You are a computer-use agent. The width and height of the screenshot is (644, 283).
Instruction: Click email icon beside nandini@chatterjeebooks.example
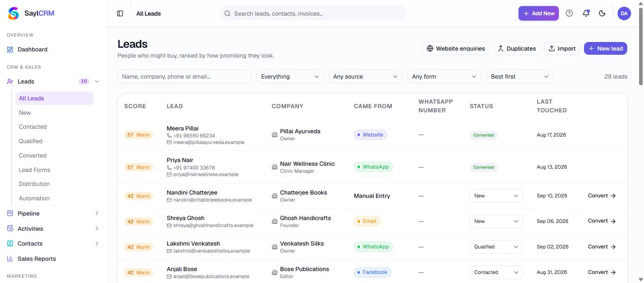169,200
